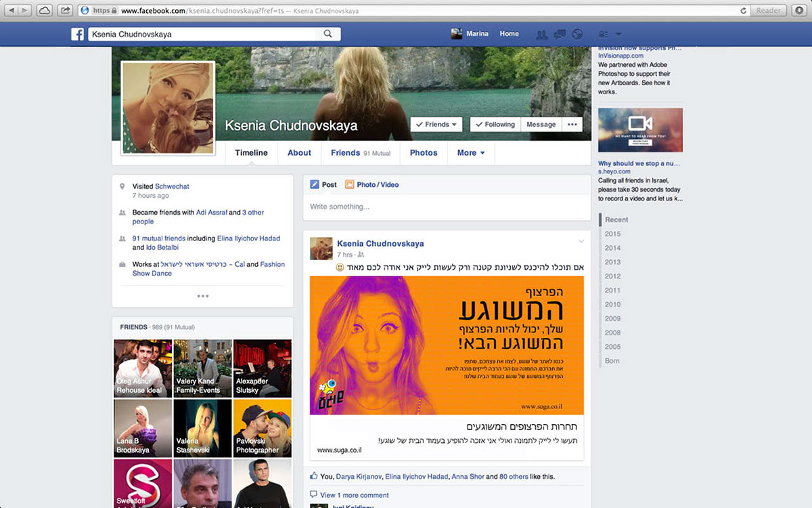Open Alexander Slutsky friend thumbnail
Screen dimensions: 812x508
[x=263, y=368]
